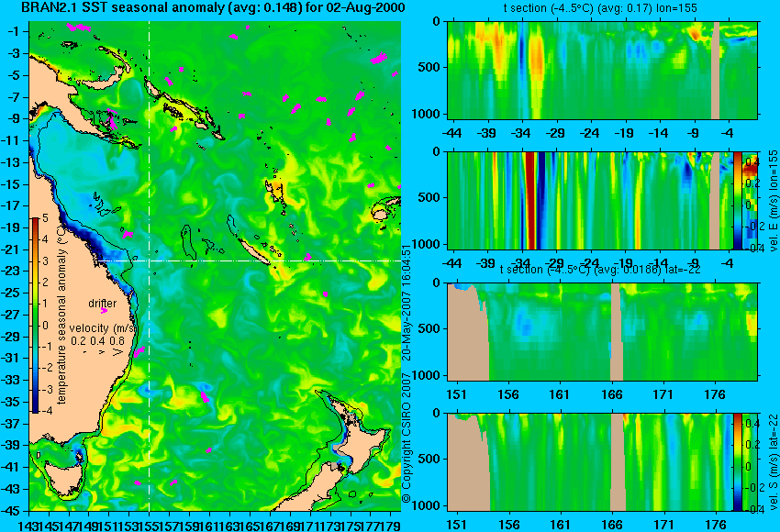This screenshot has height=532, width=780.
Task: Click New Caledonia island on the SST map
Action: pos(255,251)
